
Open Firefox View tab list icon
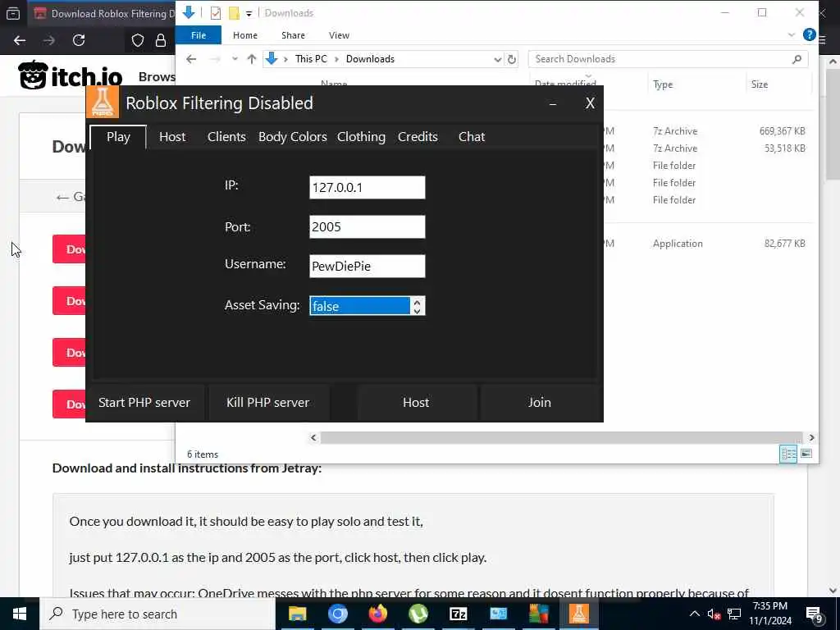[13, 13]
